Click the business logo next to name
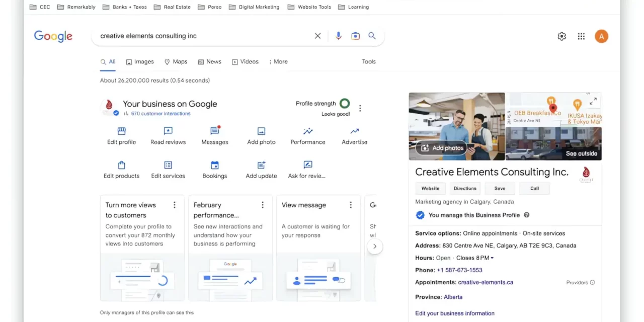 [x=586, y=174]
